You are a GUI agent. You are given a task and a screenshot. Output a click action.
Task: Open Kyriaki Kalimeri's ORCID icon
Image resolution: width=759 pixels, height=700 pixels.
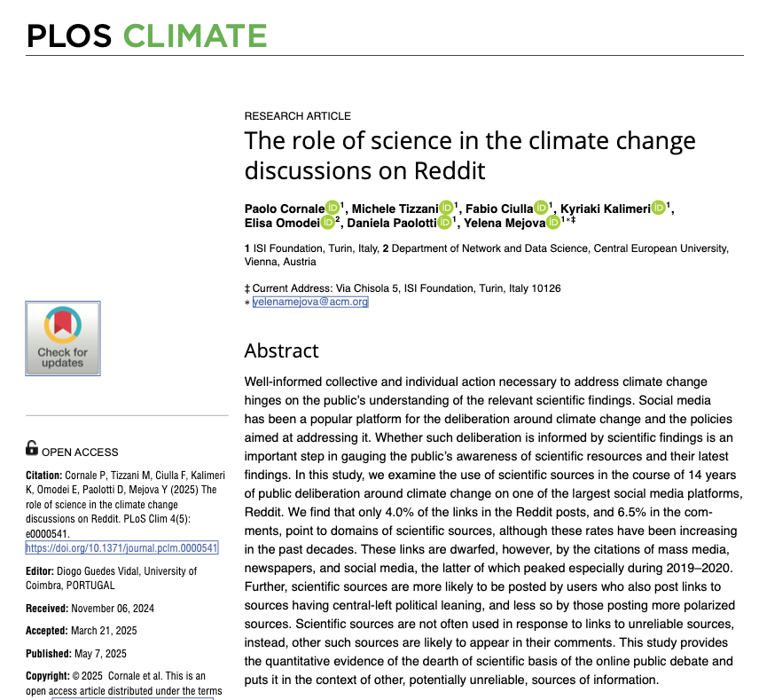tap(659, 208)
